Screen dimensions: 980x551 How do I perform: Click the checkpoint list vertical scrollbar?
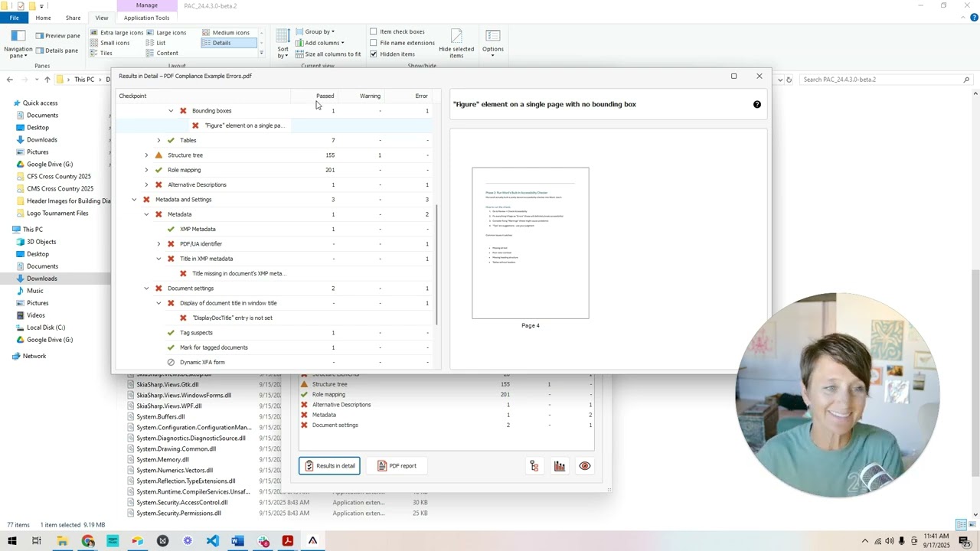tap(437, 266)
